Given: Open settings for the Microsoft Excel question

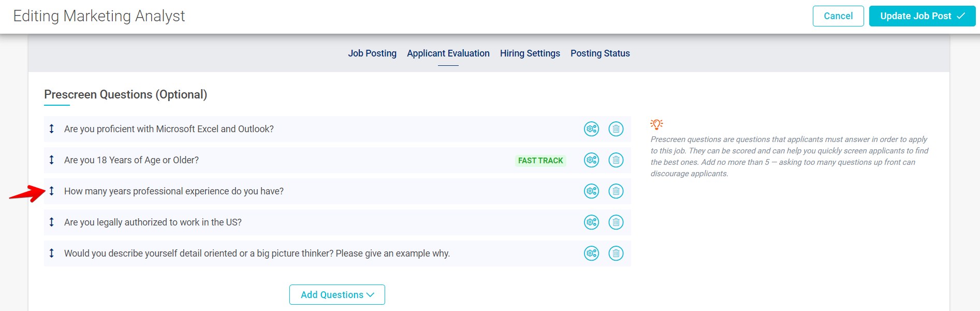Looking at the screenshot, I should [591, 129].
